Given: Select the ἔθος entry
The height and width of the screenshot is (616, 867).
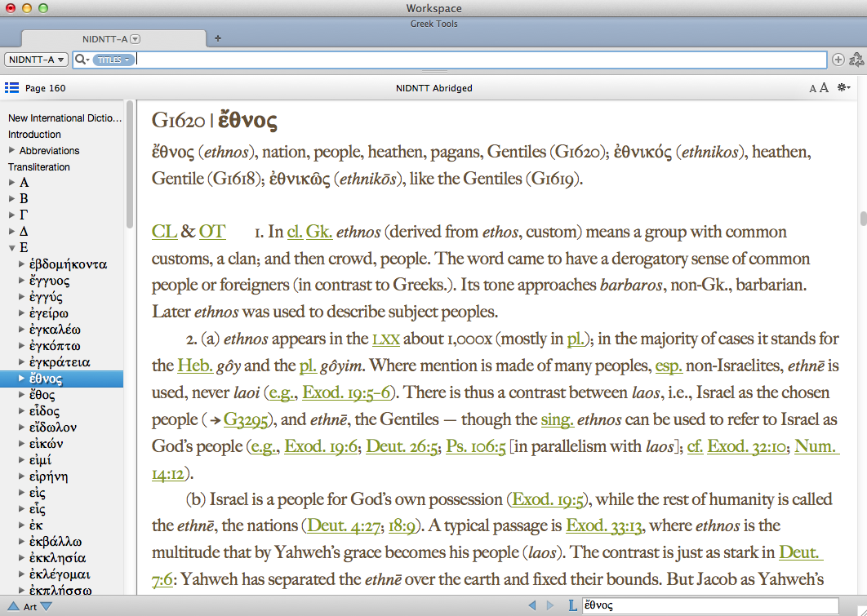Looking at the screenshot, I should point(42,395).
